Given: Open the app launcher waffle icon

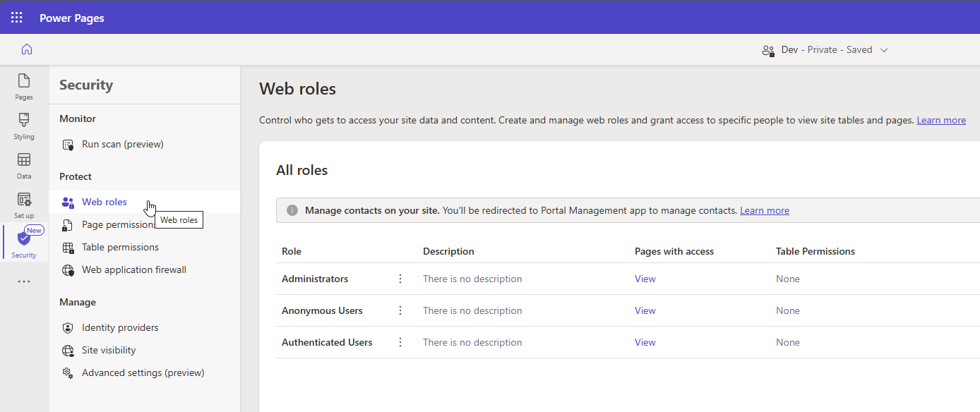Looking at the screenshot, I should 17,18.
